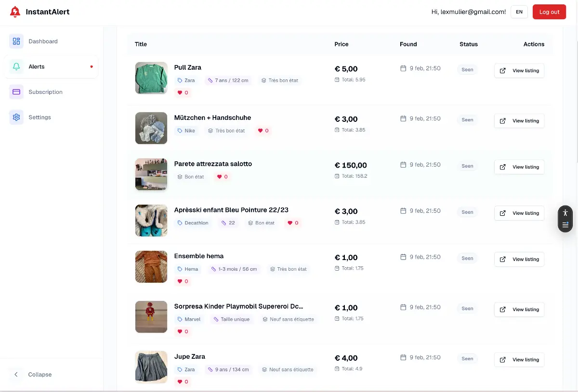Open the Dashboard section via its grid icon

pos(16,41)
